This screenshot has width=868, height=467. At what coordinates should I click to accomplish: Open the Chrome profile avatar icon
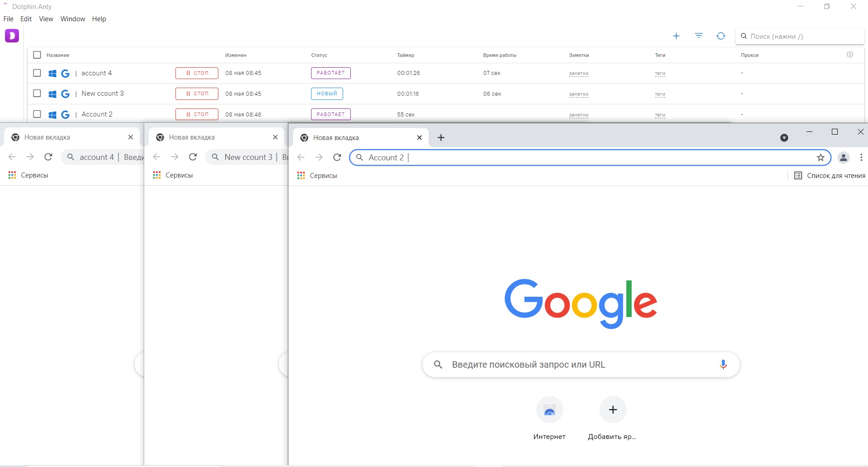pos(843,158)
